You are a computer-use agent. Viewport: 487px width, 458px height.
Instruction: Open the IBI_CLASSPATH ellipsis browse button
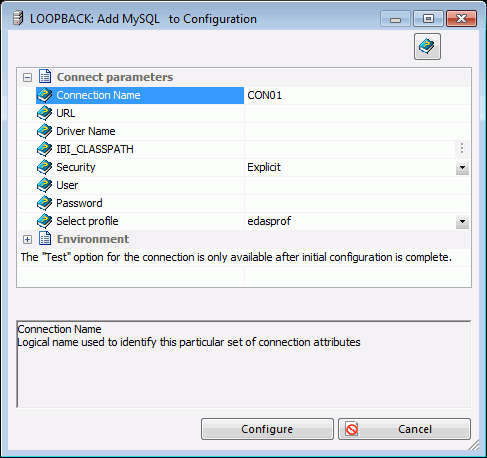[x=462, y=148]
